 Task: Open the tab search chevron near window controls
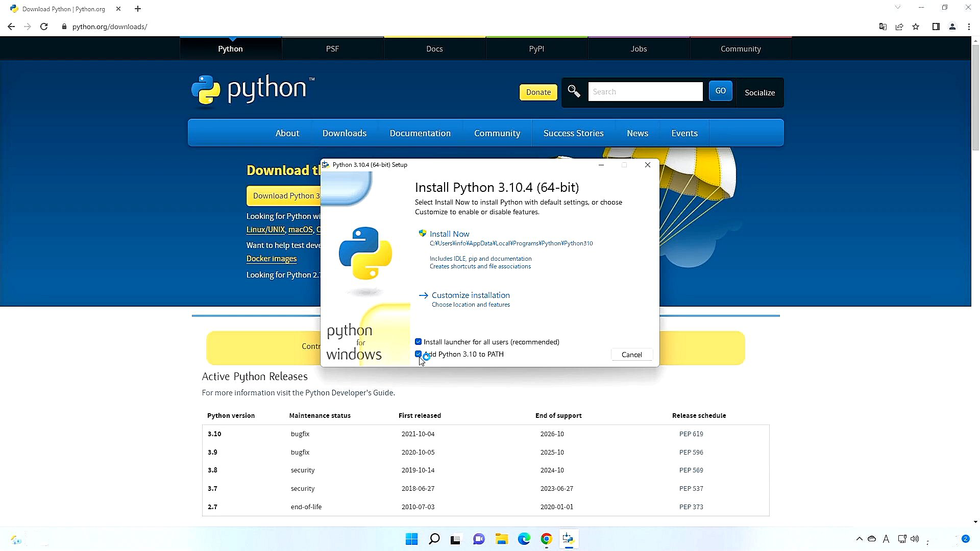coord(897,7)
